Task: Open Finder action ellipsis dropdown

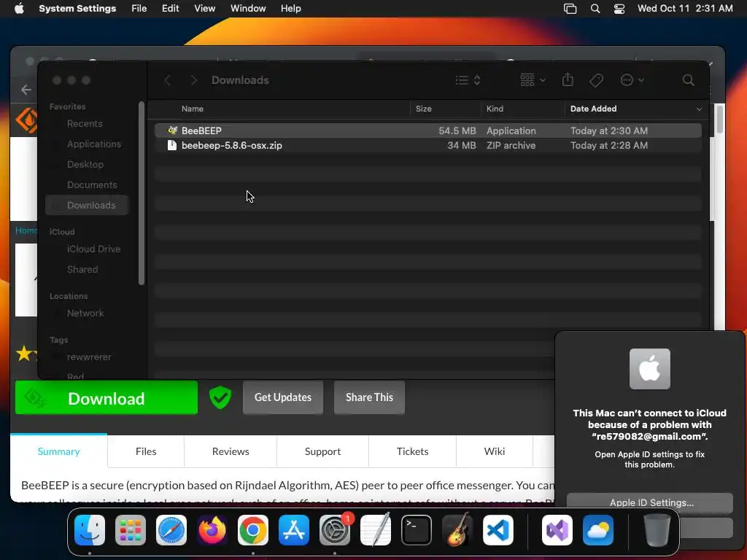Action: (x=632, y=80)
